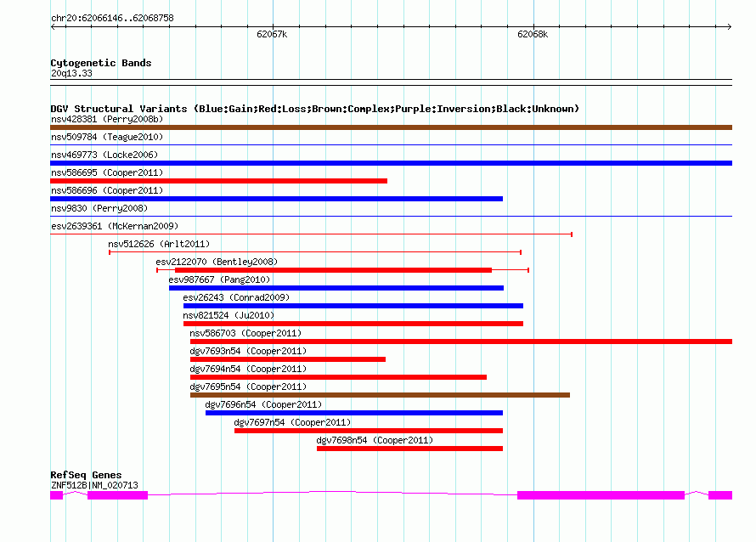756x542 pixels.
Task: Open esv2639361 (McKernan2009) label
Action: click(x=115, y=226)
